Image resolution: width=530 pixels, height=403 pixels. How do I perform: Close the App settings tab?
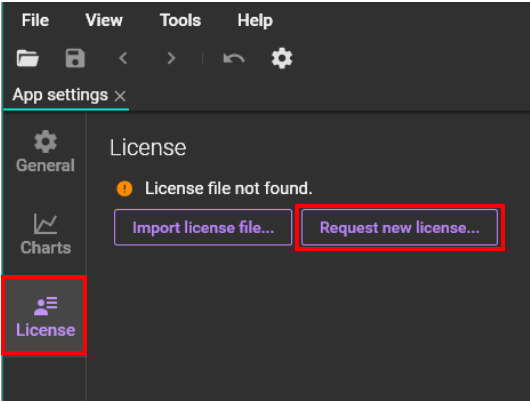120,96
